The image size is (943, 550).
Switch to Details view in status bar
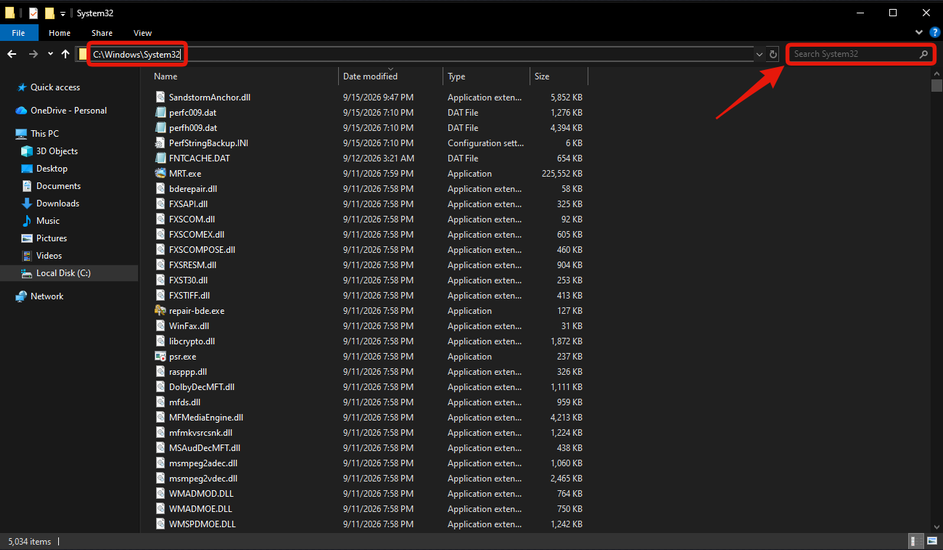point(914,541)
